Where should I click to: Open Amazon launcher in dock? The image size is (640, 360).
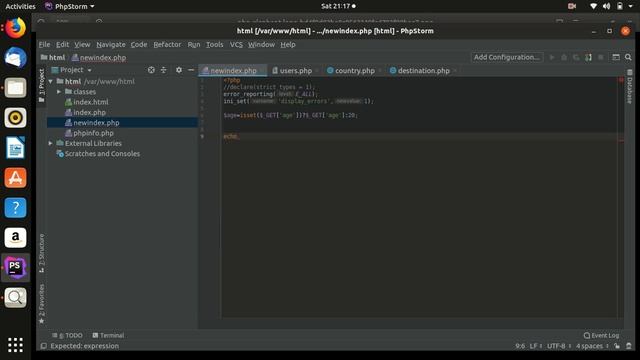click(x=16, y=238)
